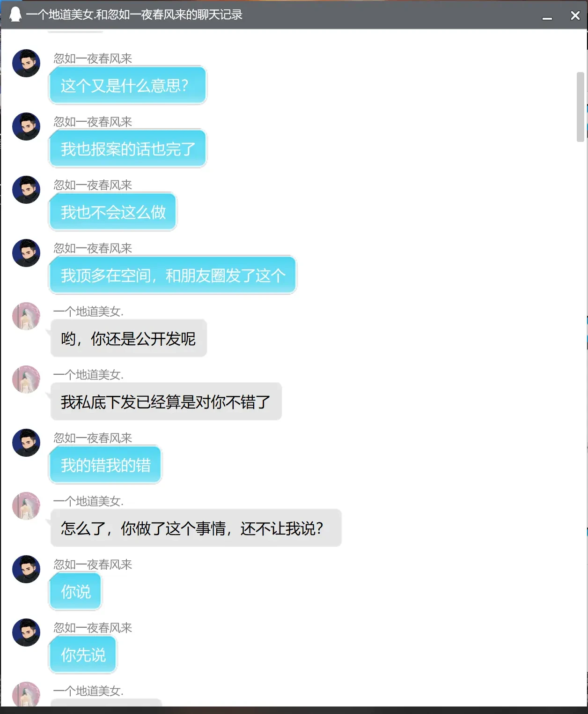Screen dimensions: 588x714
Task: Click the 你先说 message bubble
Action: (x=83, y=654)
